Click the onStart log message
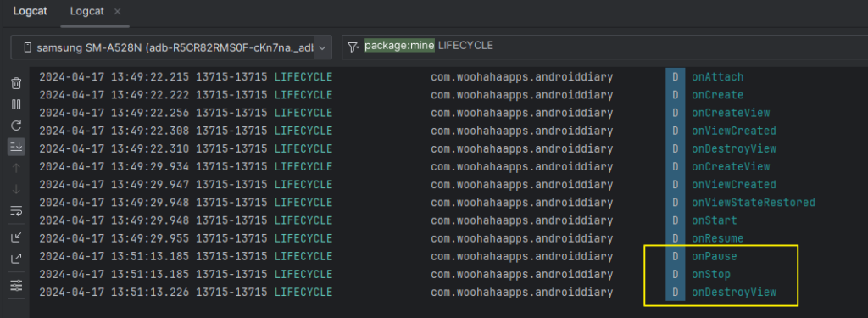This screenshot has width=868, height=318. [x=714, y=220]
